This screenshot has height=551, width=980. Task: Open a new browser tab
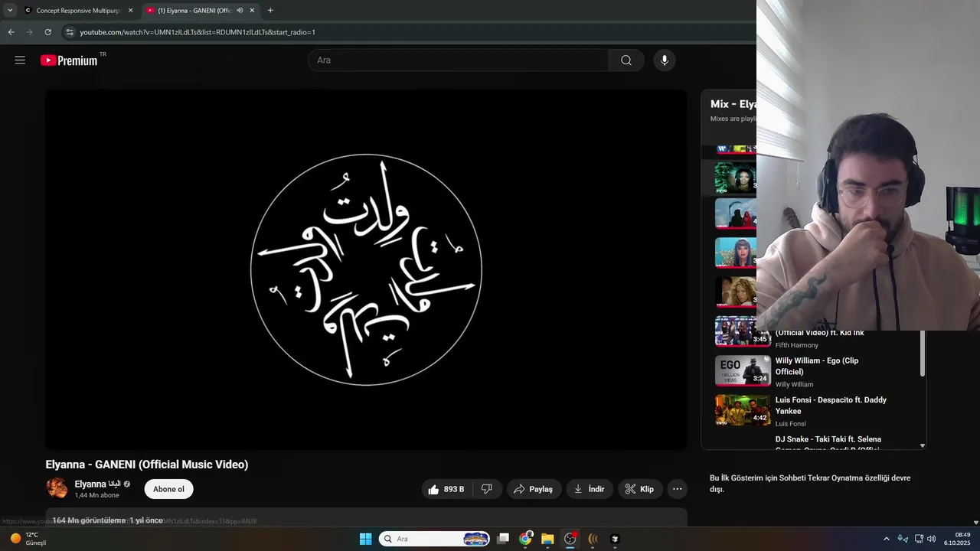tap(270, 11)
